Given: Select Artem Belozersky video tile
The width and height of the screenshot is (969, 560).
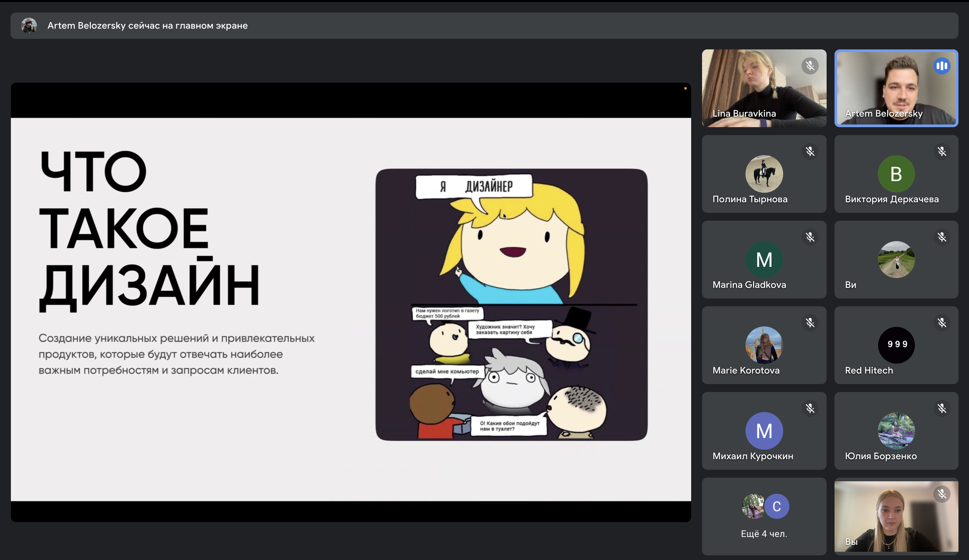Looking at the screenshot, I should (x=896, y=88).
